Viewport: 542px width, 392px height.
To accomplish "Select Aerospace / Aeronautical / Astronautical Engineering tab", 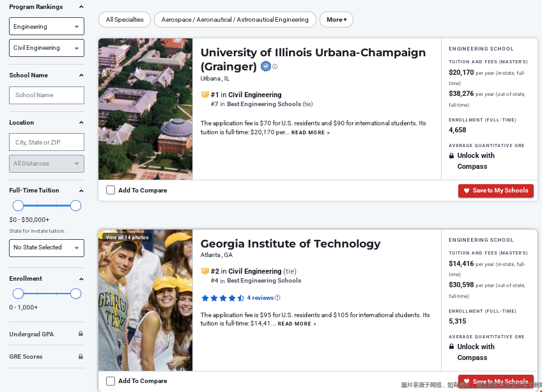I will tap(235, 20).
